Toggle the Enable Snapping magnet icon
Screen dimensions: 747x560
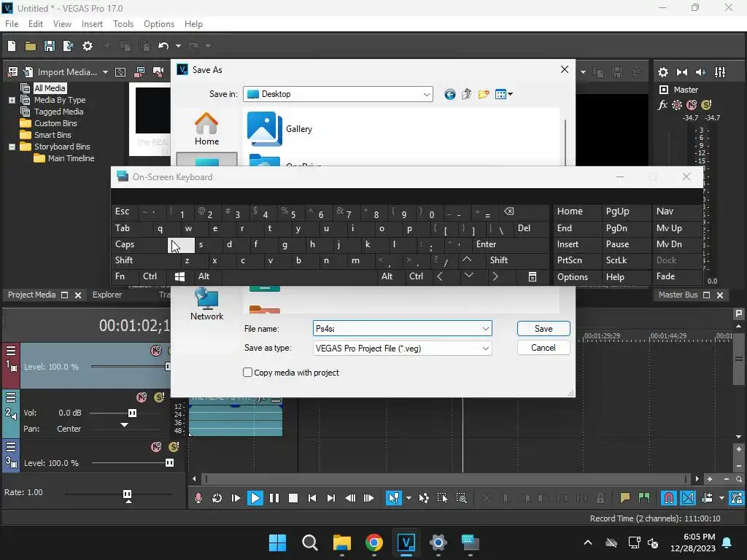click(669, 498)
